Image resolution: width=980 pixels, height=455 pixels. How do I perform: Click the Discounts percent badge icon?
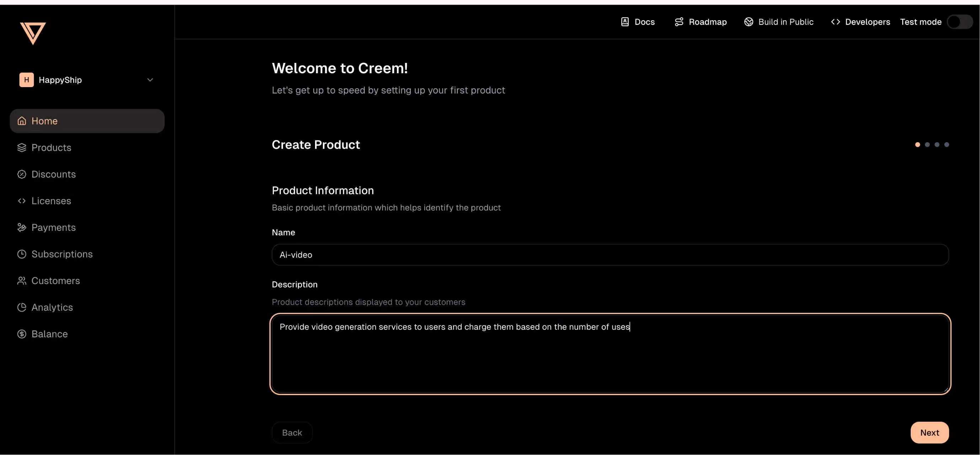[x=22, y=174]
